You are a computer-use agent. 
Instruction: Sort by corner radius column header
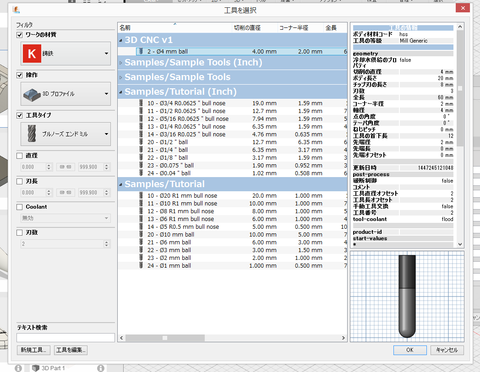[300, 28]
